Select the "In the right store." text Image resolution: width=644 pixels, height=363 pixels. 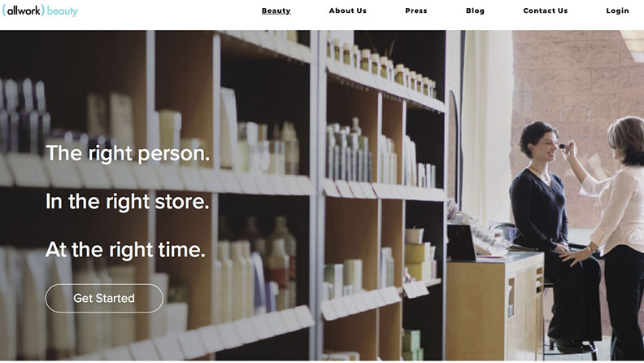(128, 201)
